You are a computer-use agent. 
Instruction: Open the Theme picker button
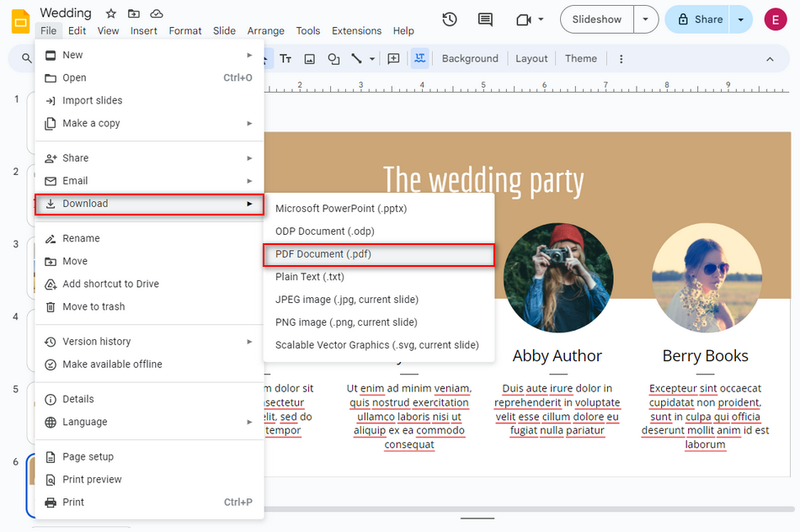pyautogui.click(x=581, y=58)
